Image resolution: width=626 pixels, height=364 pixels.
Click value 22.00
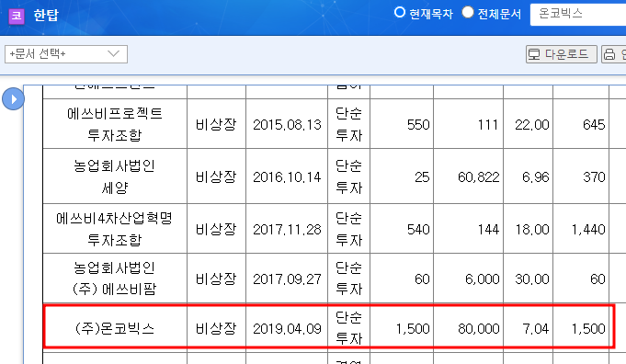coord(532,124)
